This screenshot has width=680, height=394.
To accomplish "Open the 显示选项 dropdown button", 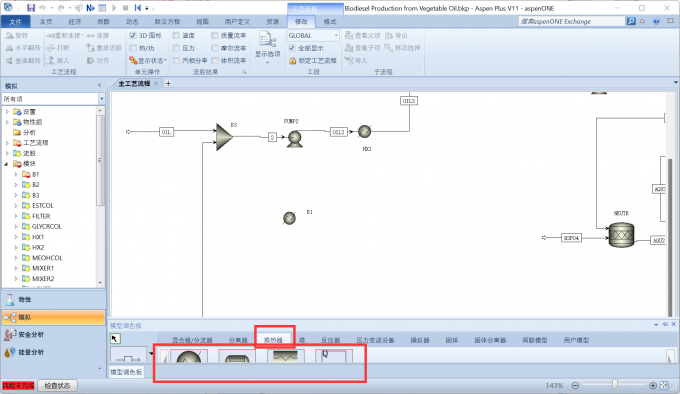I will click(x=267, y=48).
